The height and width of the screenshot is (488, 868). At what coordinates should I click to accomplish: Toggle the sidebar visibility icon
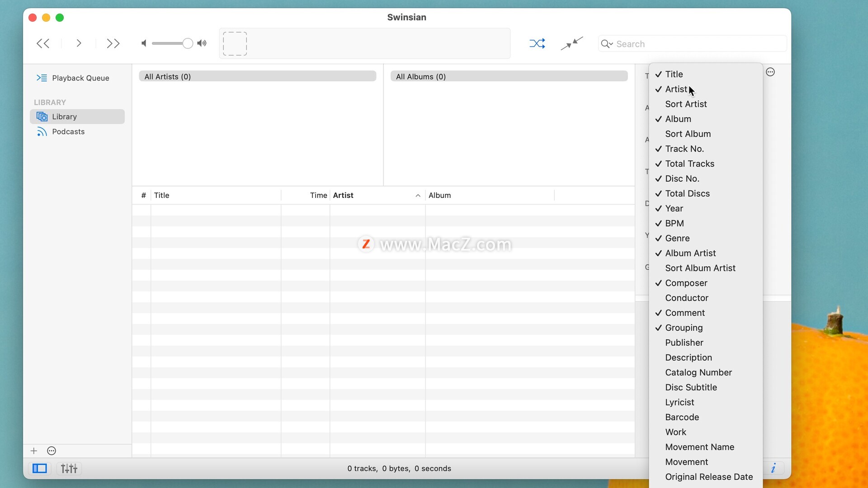click(x=39, y=469)
